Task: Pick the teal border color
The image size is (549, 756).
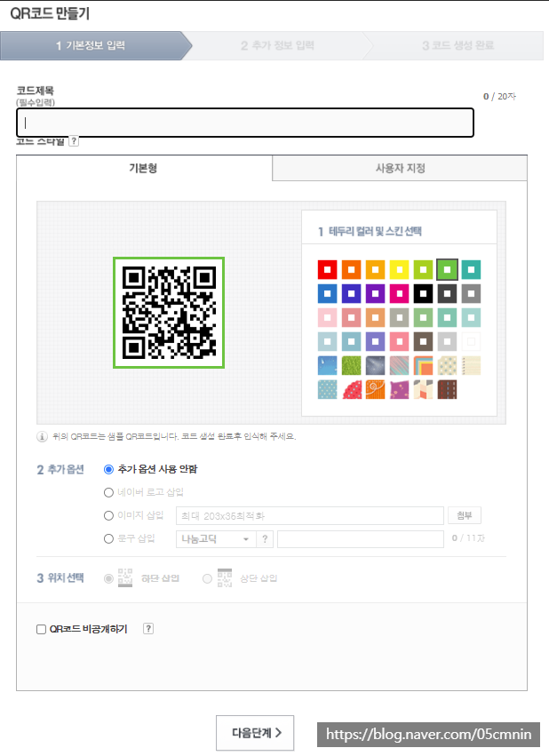Action: [472, 269]
